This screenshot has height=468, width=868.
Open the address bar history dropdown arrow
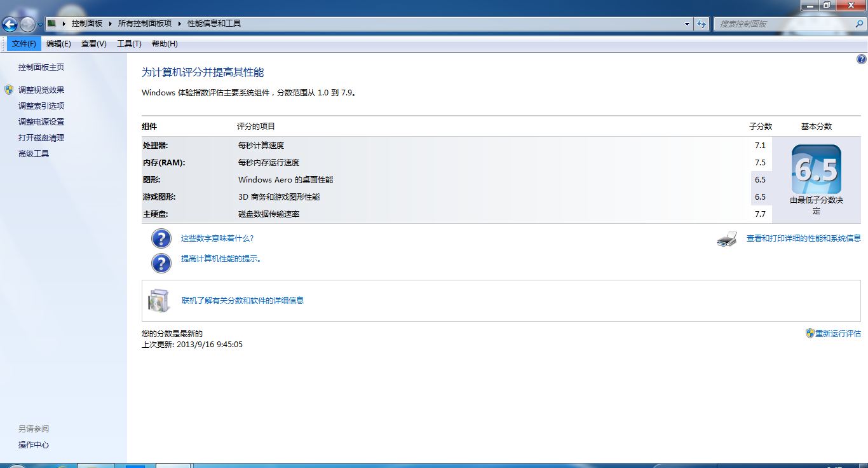[688, 24]
